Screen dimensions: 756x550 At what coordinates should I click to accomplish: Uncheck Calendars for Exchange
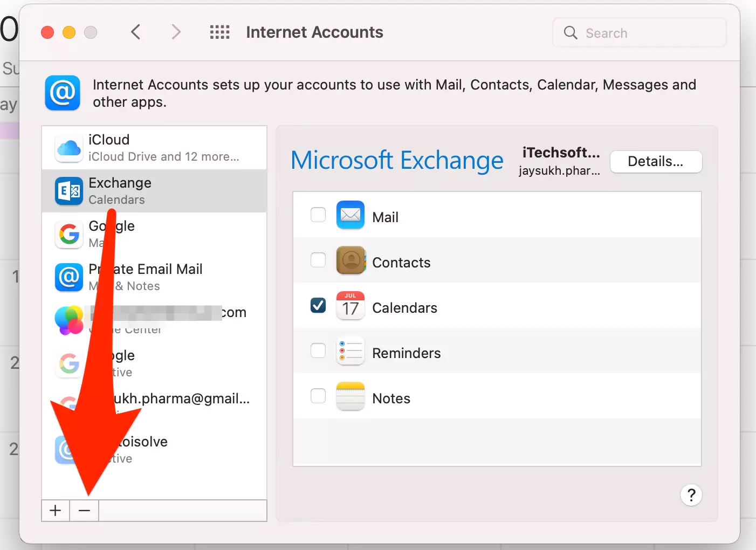[x=318, y=305]
